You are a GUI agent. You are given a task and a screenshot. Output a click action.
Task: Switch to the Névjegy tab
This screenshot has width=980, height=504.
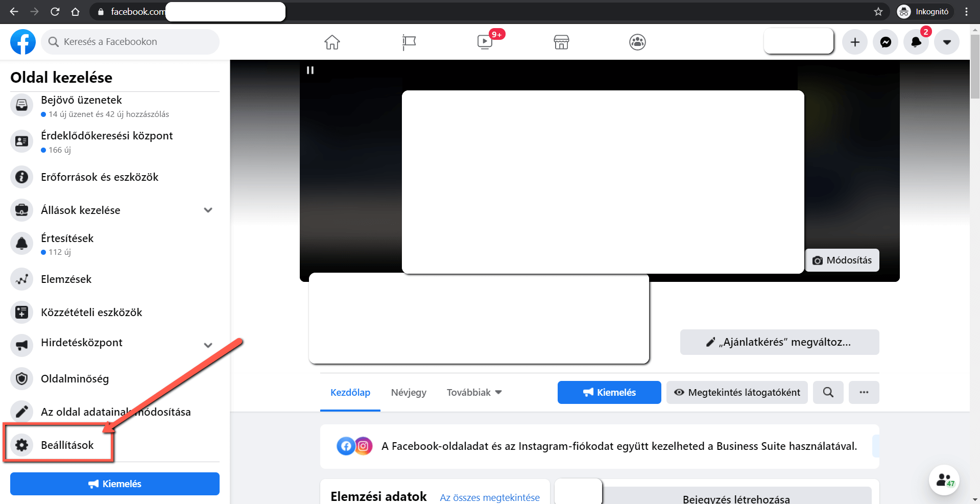[409, 392]
